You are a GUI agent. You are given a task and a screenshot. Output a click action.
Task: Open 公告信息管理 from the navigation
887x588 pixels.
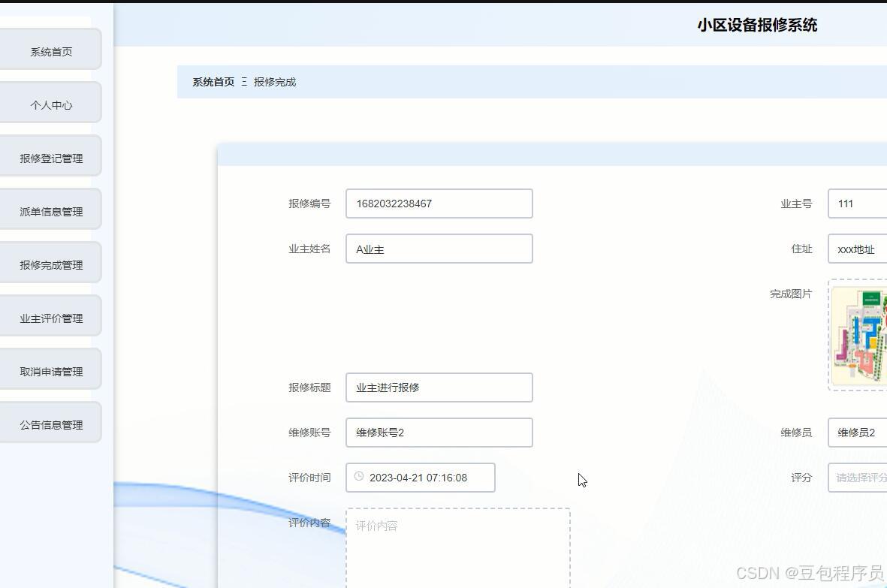(x=50, y=422)
